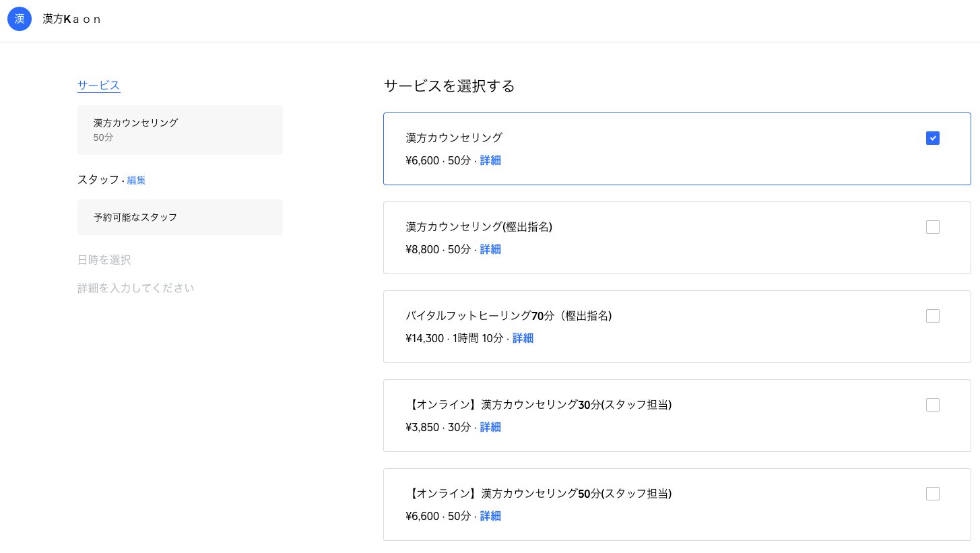Select the 漢方カウンセリング 50分 sidebar card

(180, 129)
